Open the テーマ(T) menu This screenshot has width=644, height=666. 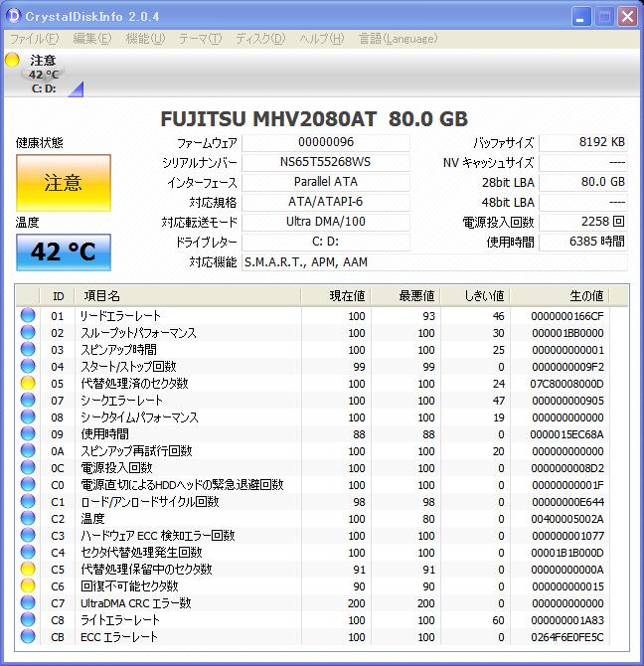(x=200, y=39)
